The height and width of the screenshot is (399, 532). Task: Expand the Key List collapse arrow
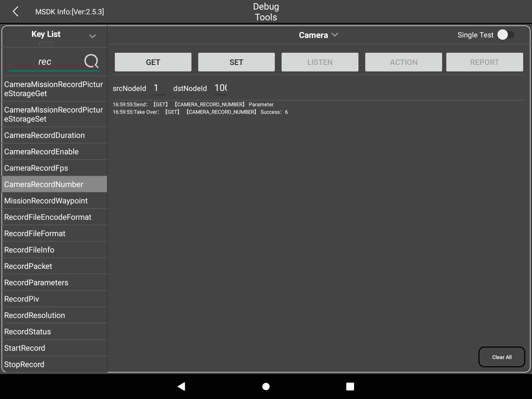pyautogui.click(x=93, y=35)
